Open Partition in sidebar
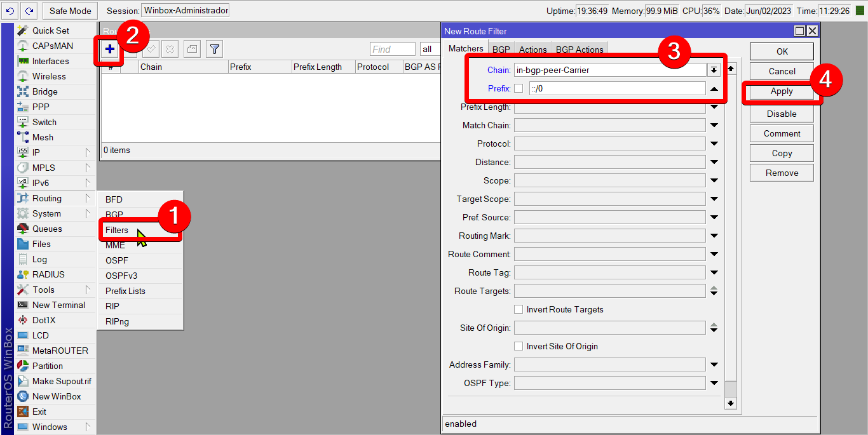Image resolution: width=868 pixels, height=435 pixels. [x=55, y=366]
